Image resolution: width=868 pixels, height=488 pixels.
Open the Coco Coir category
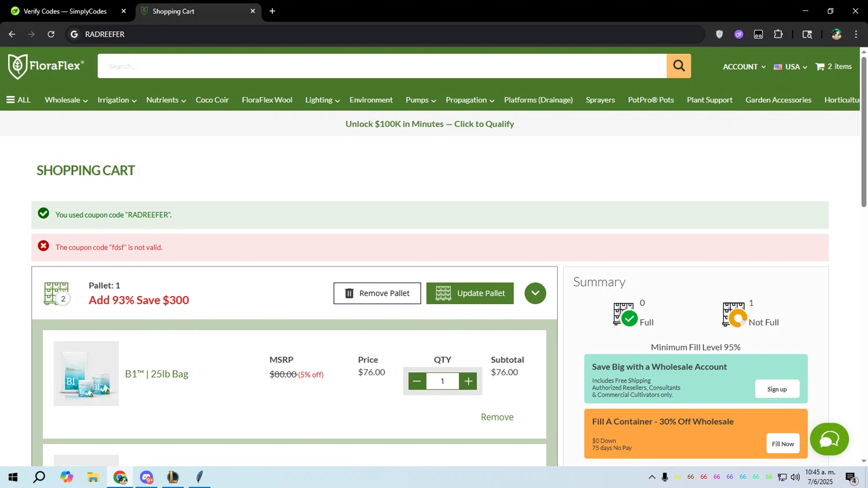pos(212,100)
